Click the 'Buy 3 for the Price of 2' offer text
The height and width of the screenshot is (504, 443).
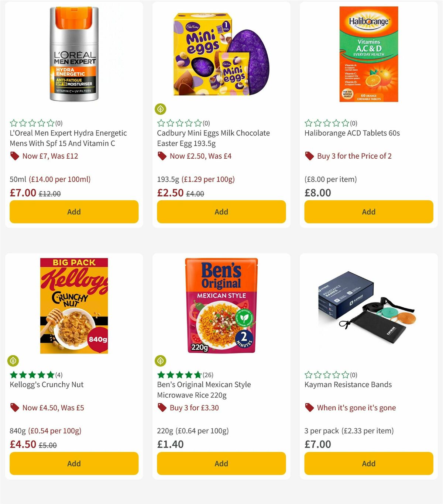click(354, 156)
